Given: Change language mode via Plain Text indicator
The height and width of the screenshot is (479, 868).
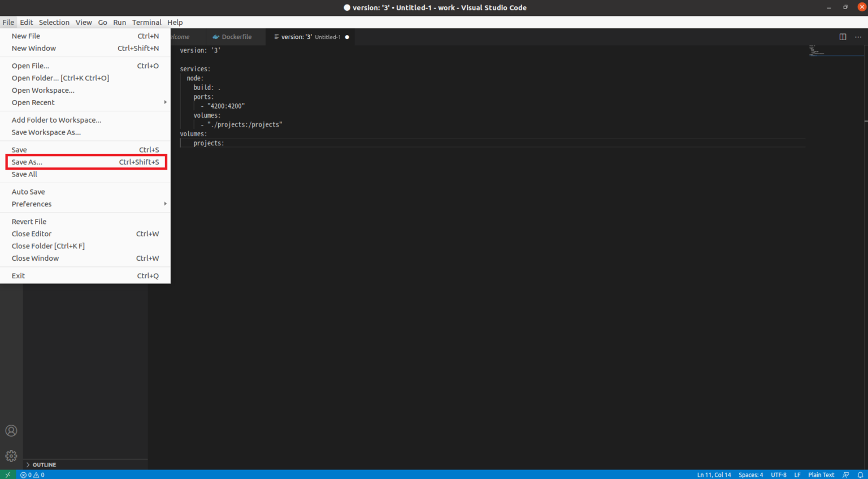Looking at the screenshot, I should click(x=821, y=474).
